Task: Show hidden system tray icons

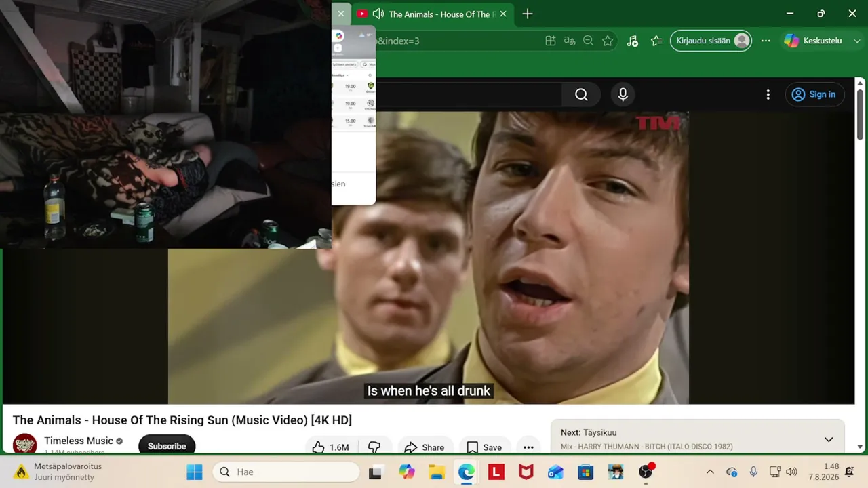Action: coord(710,472)
